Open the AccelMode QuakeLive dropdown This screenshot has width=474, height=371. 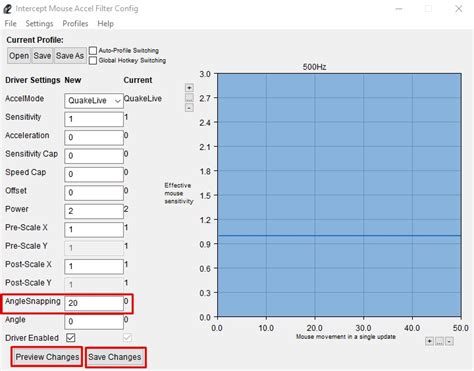[x=94, y=101]
